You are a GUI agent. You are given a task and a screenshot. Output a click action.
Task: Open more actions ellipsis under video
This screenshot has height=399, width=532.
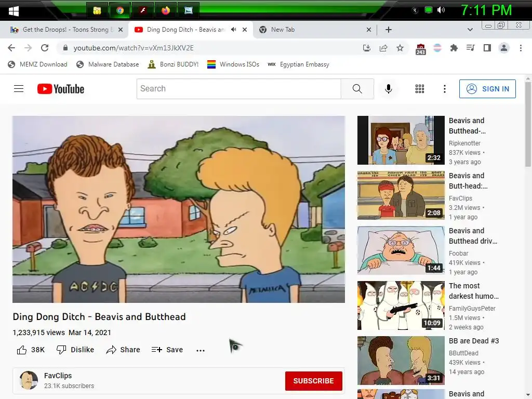click(201, 350)
